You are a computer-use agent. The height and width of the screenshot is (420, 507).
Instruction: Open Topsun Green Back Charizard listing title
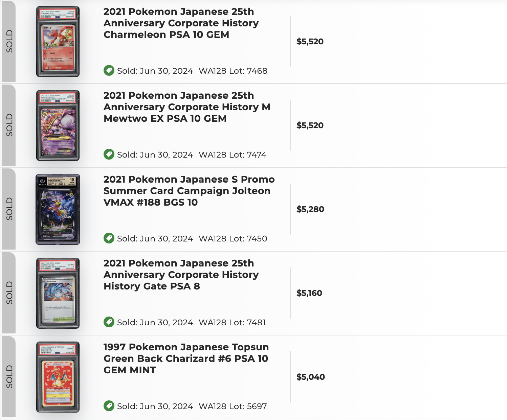point(186,358)
